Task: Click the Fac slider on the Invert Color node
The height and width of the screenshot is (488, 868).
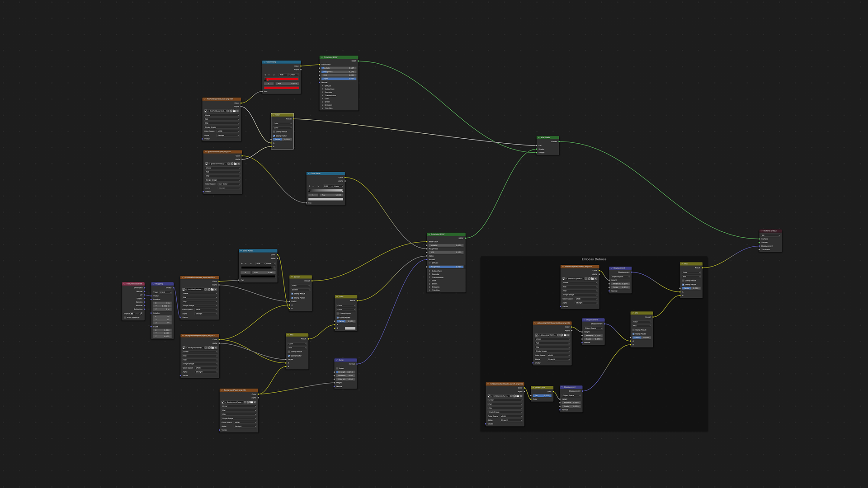Action: coord(542,395)
